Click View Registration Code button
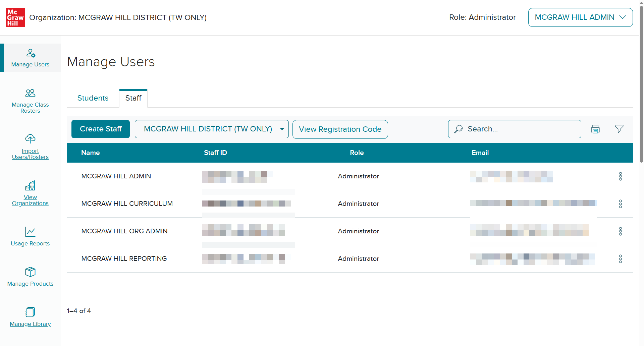This screenshot has height=346, width=644. point(340,129)
